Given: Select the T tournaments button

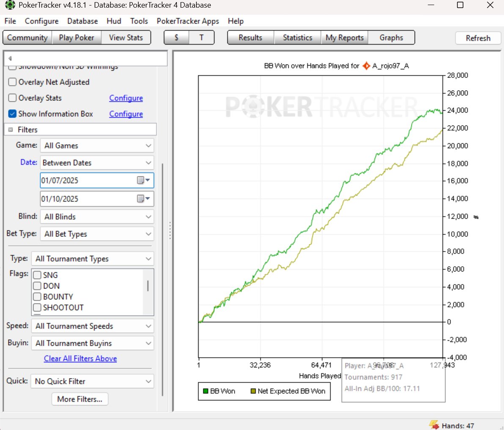Looking at the screenshot, I should pos(201,37).
